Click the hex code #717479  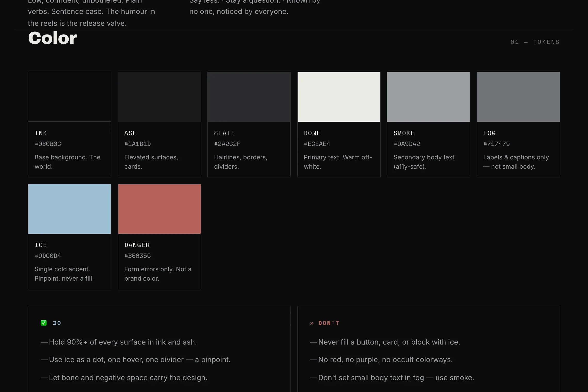click(496, 144)
